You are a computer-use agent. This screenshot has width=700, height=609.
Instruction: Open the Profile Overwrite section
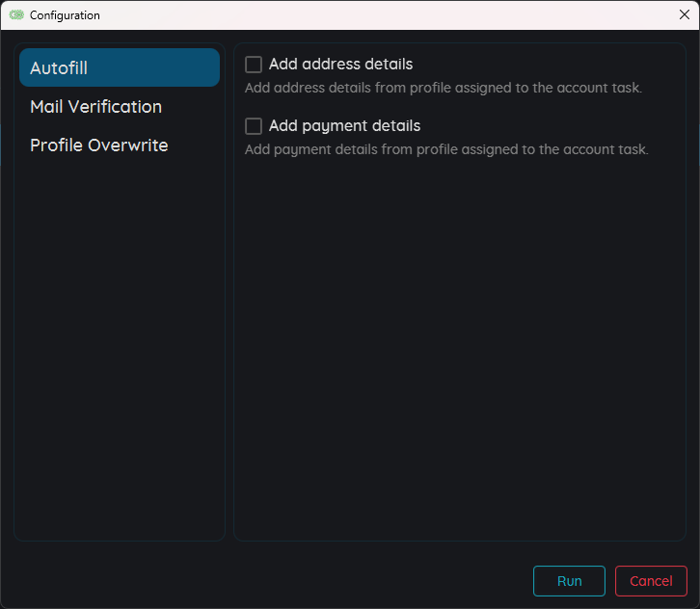coord(99,146)
